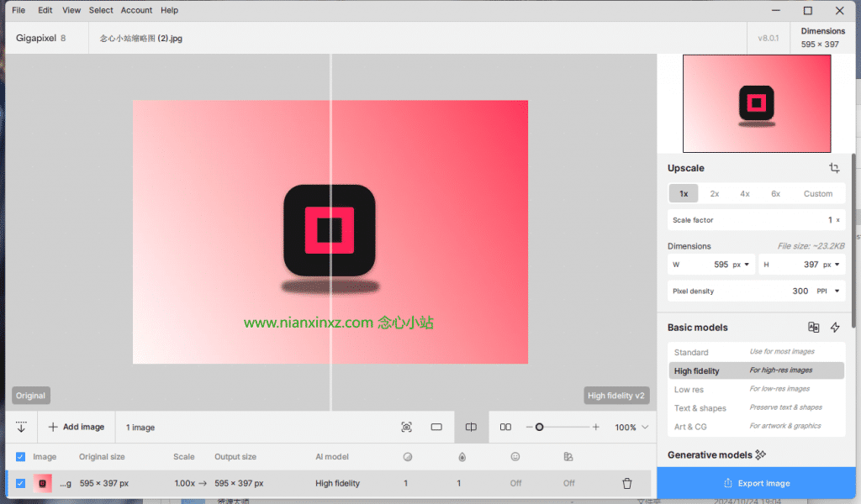
Task: Click the Original size column header
Action: (x=102, y=457)
